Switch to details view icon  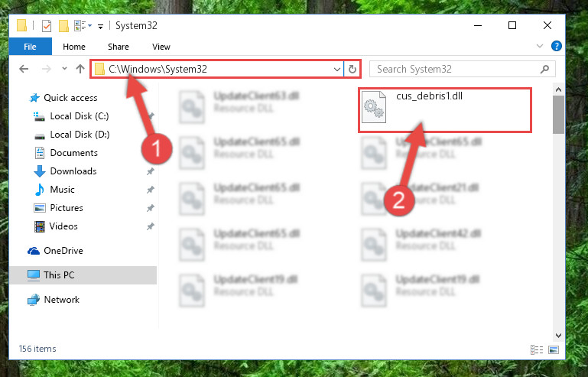[x=537, y=349]
